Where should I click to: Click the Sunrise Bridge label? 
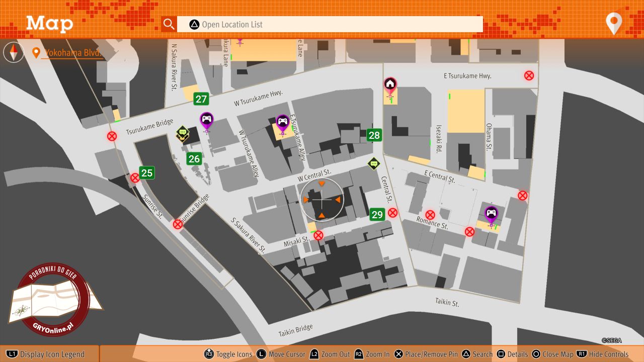(194, 208)
